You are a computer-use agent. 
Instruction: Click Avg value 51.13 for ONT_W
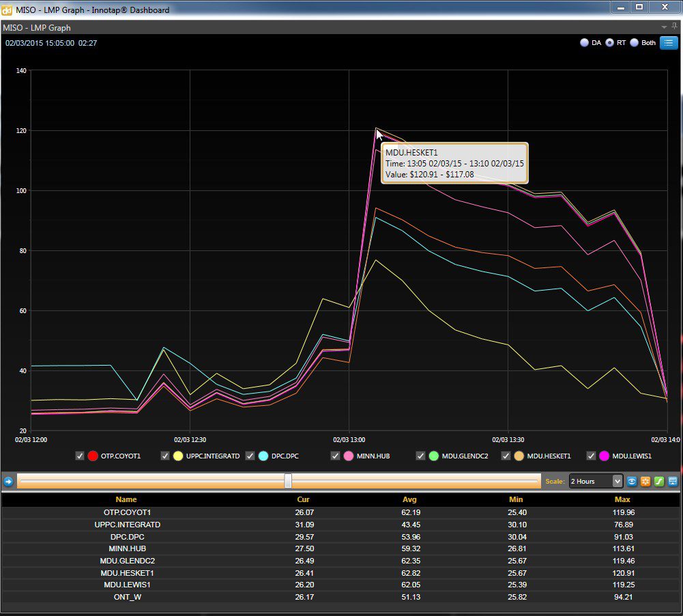tap(411, 597)
